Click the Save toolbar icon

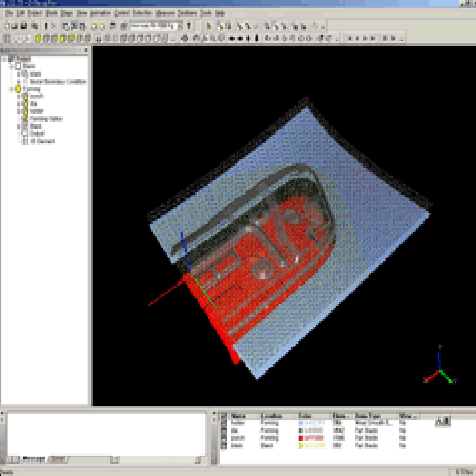click(23, 26)
